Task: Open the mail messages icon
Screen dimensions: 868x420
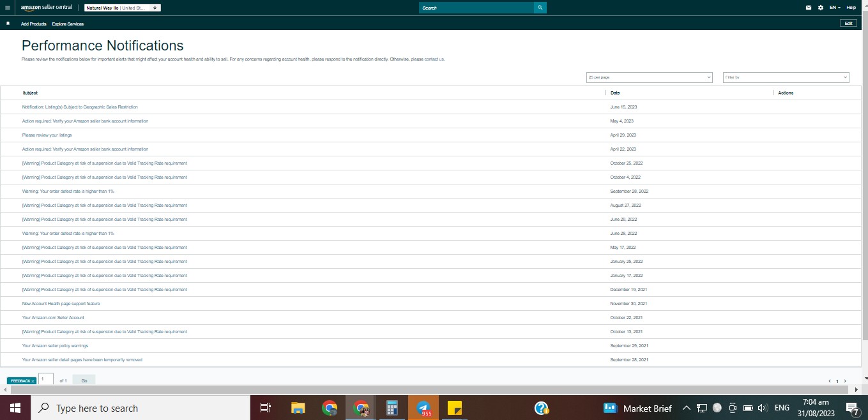Action: tap(809, 8)
